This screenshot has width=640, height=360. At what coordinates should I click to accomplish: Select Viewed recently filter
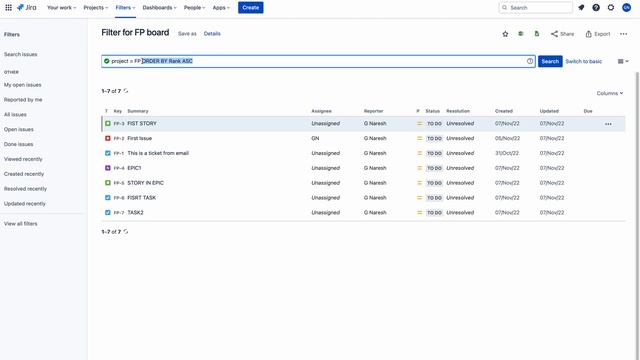coord(23,159)
